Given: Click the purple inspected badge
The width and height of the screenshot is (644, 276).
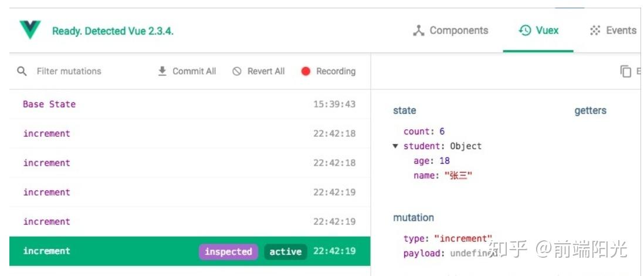Looking at the screenshot, I should [x=228, y=251].
